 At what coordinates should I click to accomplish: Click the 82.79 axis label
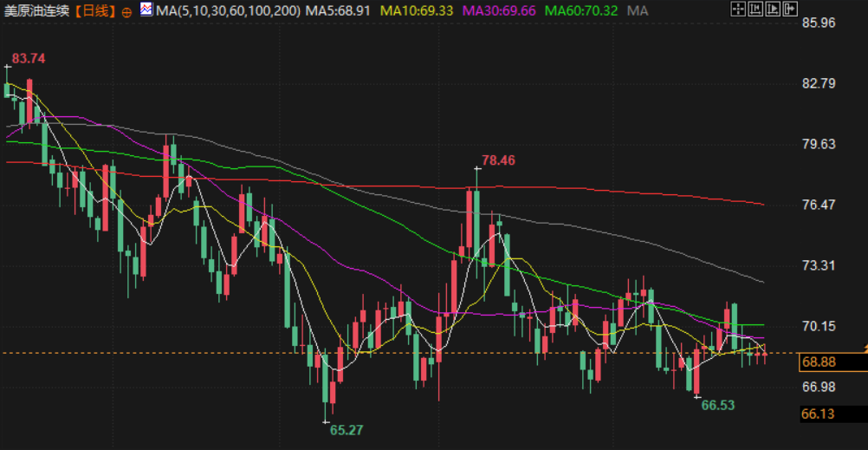click(818, 84)
